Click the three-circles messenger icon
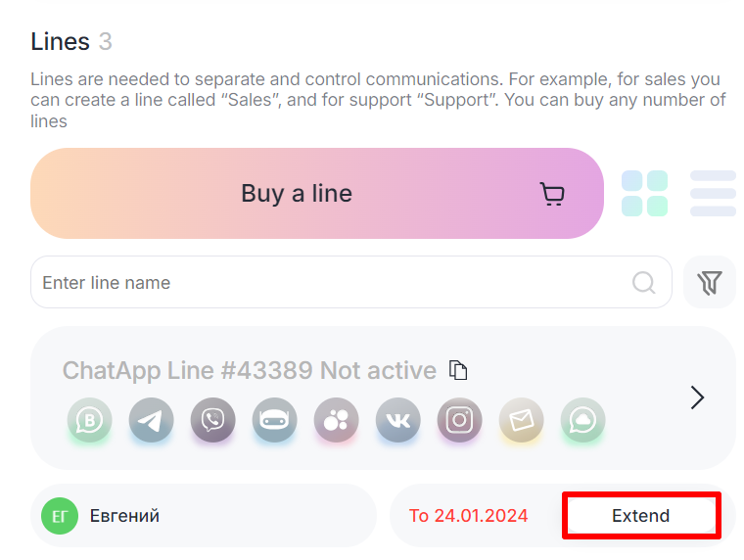Image resolution: width=744 pixels, height=560 pixels. click(336, 421)
